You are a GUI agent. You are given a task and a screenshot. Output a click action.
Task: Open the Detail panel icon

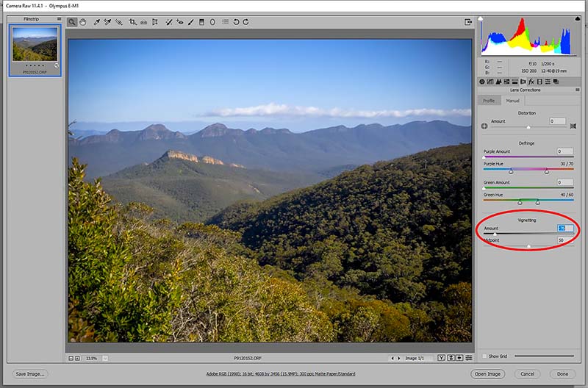498,82
